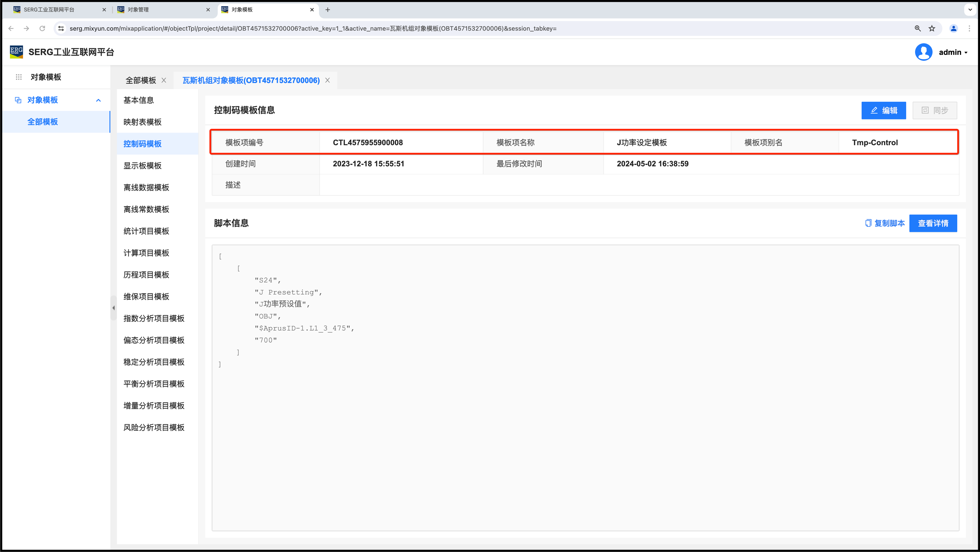Close the 瓦斯机组对象模板 tab

pos(328,80)
